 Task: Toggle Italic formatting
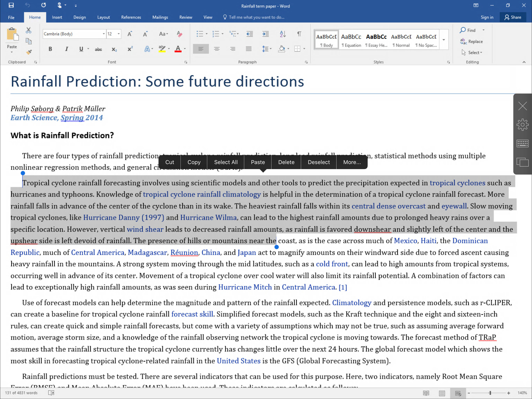66,49
